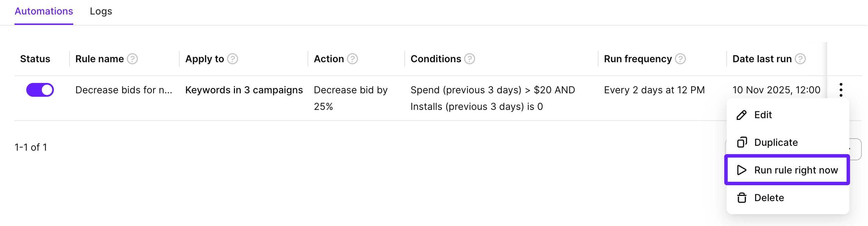Select Delete from the context menu
Screen dimensions: 868x226
tap(769, 198)
